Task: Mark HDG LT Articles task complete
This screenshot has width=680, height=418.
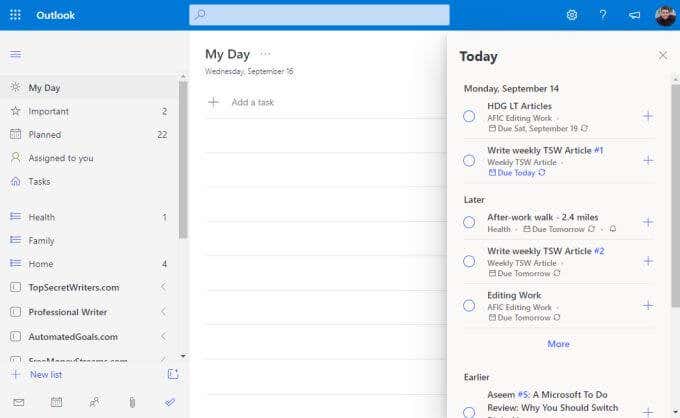Action: coord(469,116)
